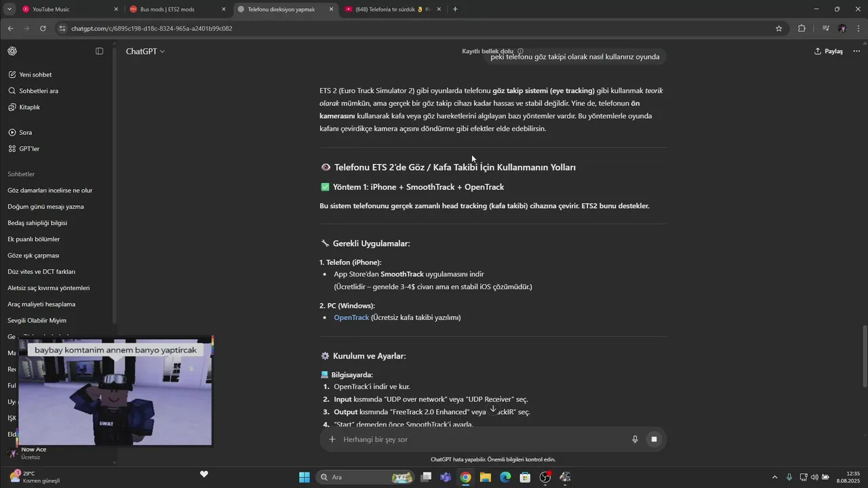The height and width of the screenshot is (488, 868).
Task: Open the media control icon in Chrome toolbar
Action: (x=826, y=28)
